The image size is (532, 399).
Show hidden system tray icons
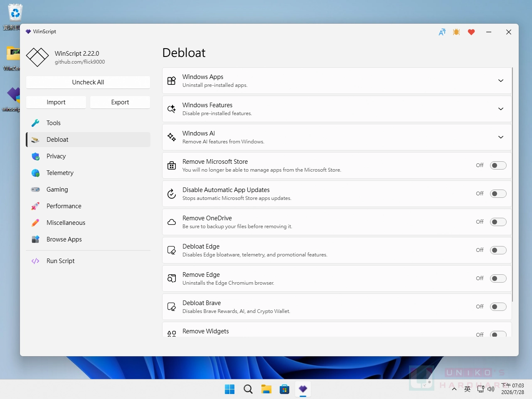click(x=454, y=389)
